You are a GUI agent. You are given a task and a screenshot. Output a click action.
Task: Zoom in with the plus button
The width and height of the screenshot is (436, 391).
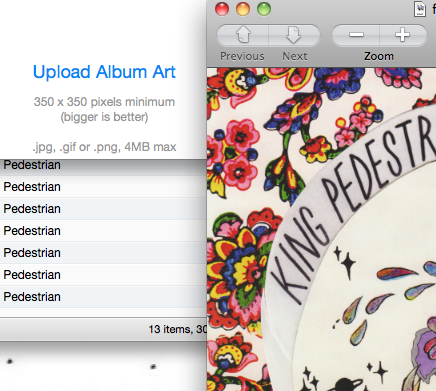403,35
